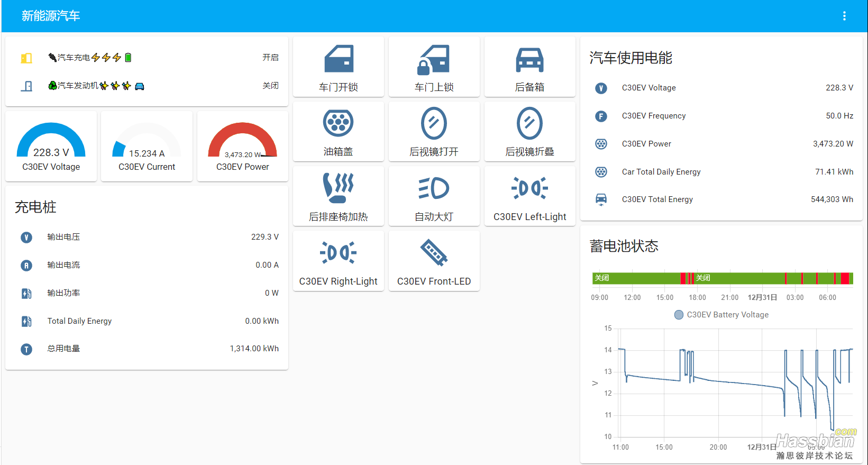This screenshot has width=868, height=465.
Task: Click the 汽车使用电能 card title
Action: click(631, 58)
